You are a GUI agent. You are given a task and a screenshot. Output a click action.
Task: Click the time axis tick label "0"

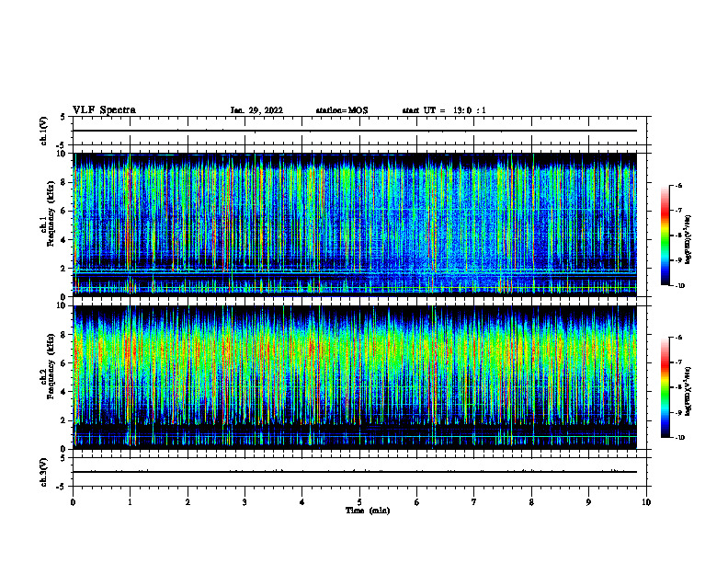click(x=73, y=502)
